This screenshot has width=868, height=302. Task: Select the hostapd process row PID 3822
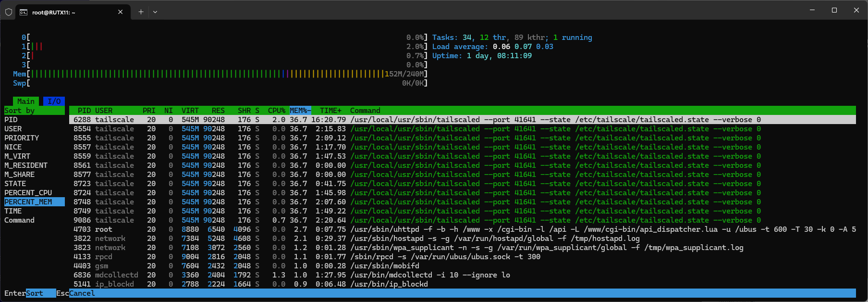(288, 239)
